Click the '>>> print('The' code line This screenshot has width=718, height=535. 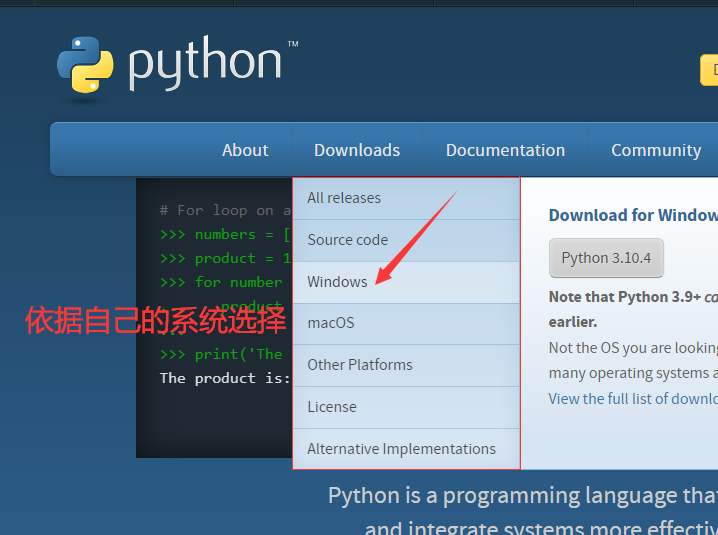point(221,354)
